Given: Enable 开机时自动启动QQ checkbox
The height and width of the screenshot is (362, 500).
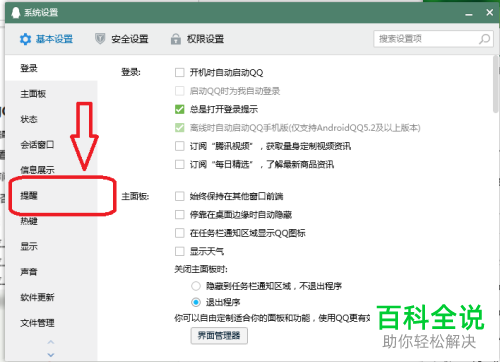Looking at the screenshot, I should [180, 72].
